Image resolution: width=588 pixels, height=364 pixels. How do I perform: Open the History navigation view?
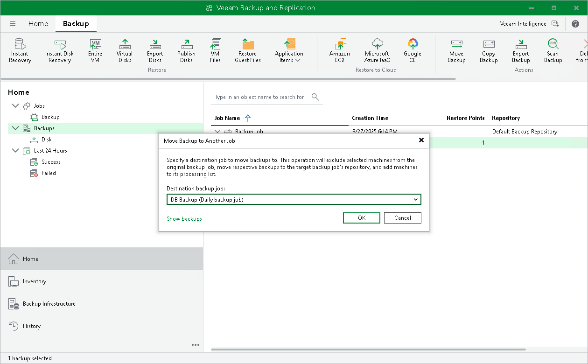tap(102, 326)
